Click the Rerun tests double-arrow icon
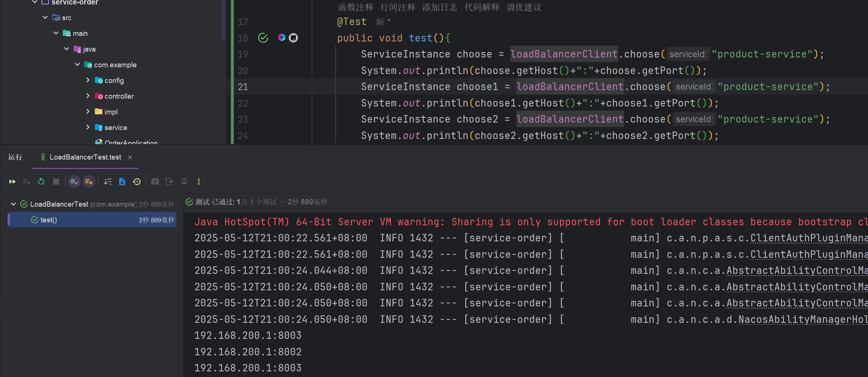The image size is (868, 377). [x=12, y=182]
